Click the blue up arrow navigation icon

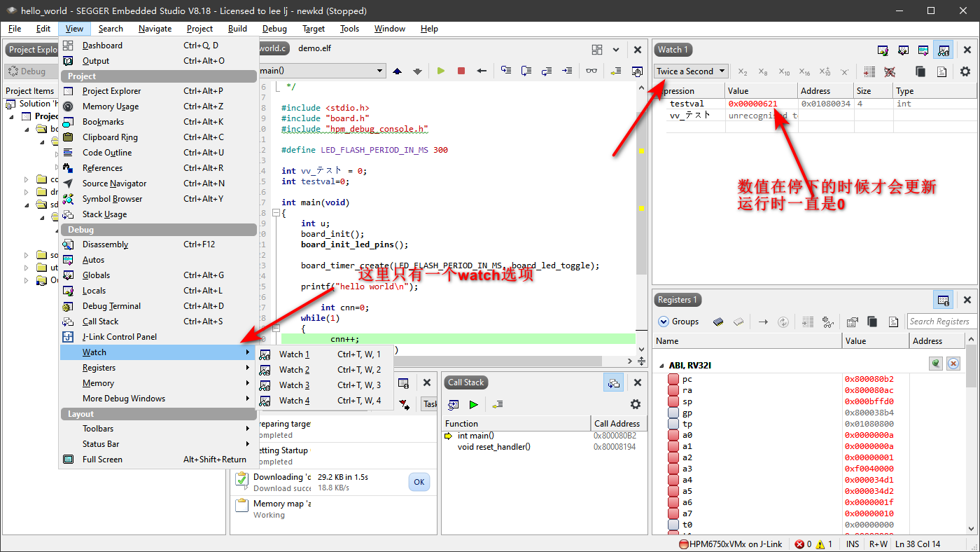pyautogui.click(x=398, y=71)
